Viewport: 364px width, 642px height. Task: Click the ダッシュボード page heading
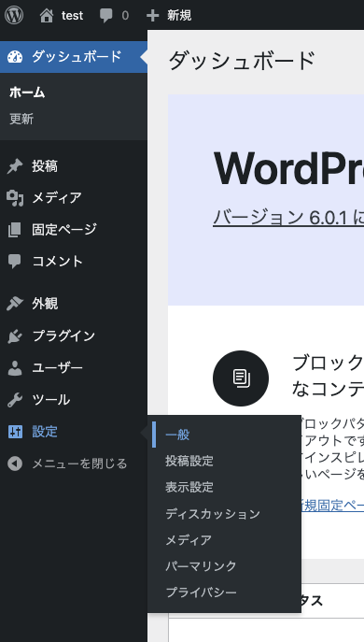pyautogui.click(x=242, y=61)
